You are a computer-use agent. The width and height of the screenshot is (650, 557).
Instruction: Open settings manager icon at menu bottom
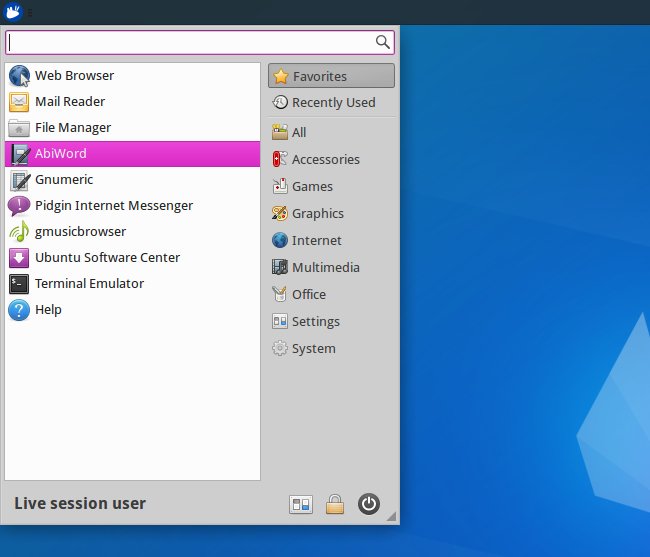301,504
